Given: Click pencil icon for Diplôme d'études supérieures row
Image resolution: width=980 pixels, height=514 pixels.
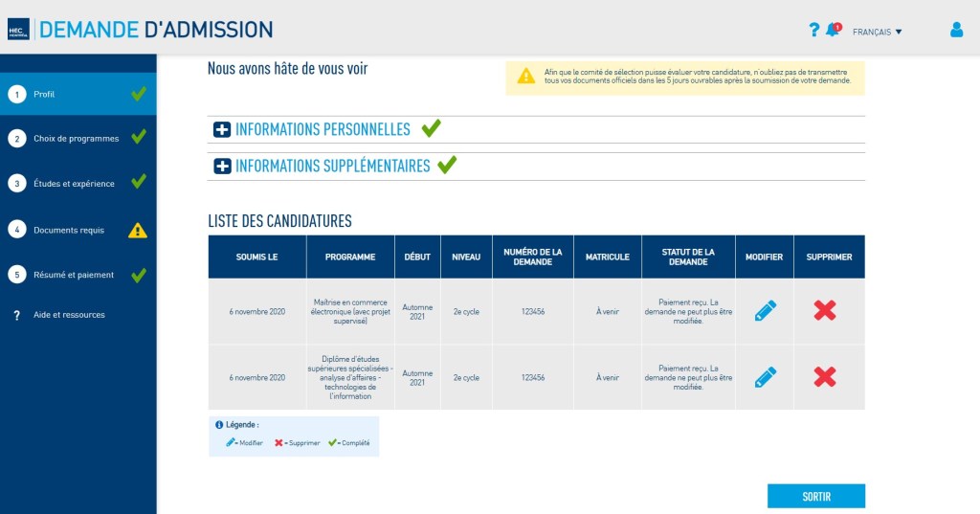Looking at the screenshot, I should 765,377.
